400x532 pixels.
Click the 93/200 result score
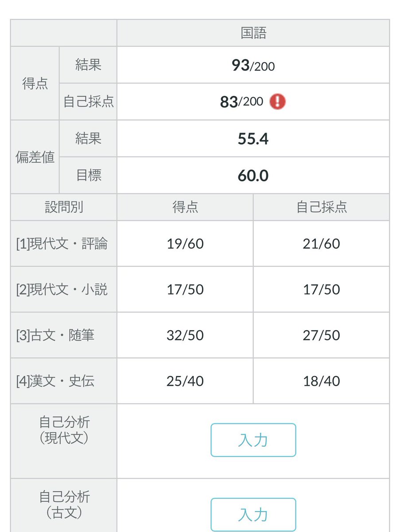[253, 66]
